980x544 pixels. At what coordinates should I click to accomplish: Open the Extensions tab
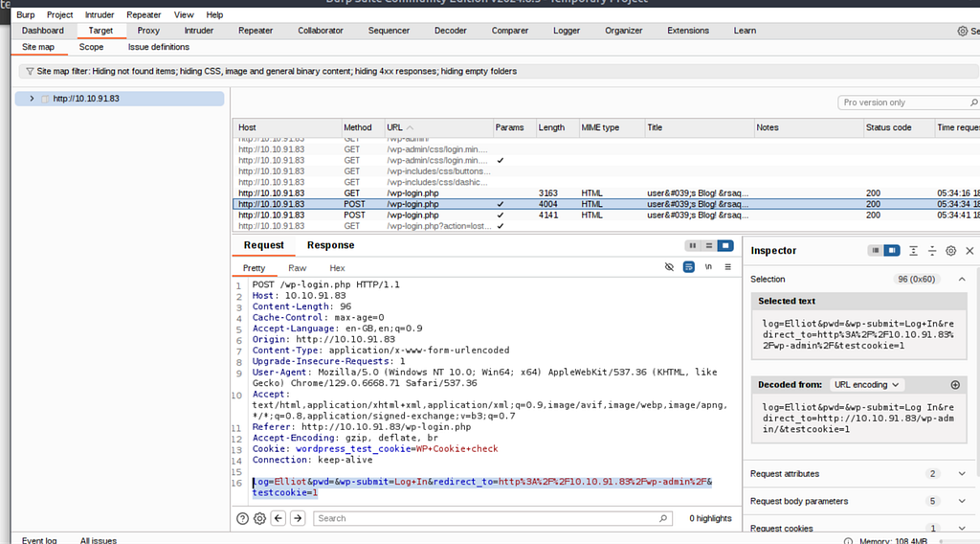click(687, 31)
